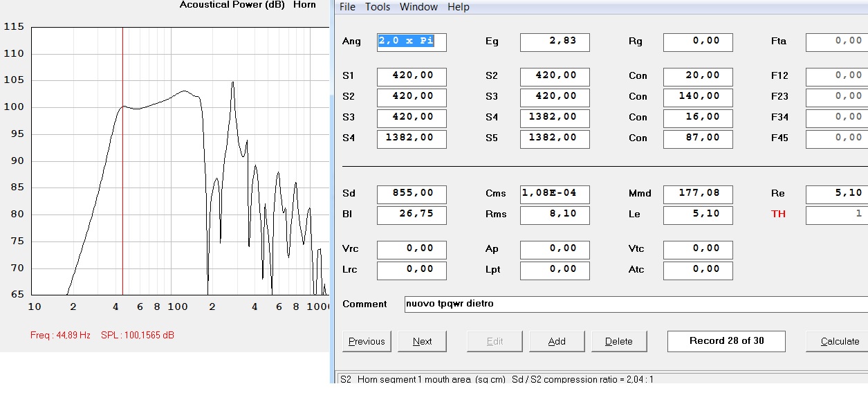868x393 pixels.
Task: Click the Bl field with 26,75
Action: (x=412, y=214)
